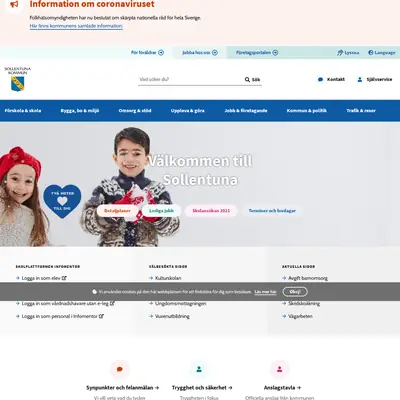Click the pink Anslagstavla icon

(279, 369)
